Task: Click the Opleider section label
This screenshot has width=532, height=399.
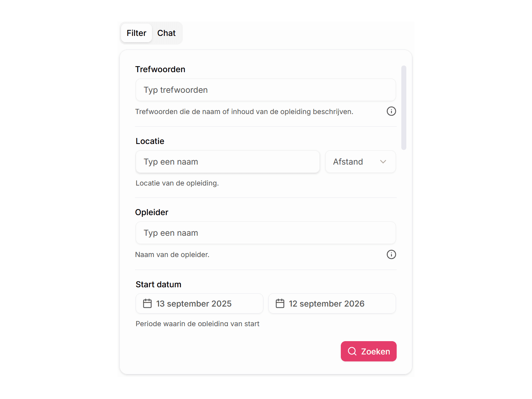Action: pos(152,212)
